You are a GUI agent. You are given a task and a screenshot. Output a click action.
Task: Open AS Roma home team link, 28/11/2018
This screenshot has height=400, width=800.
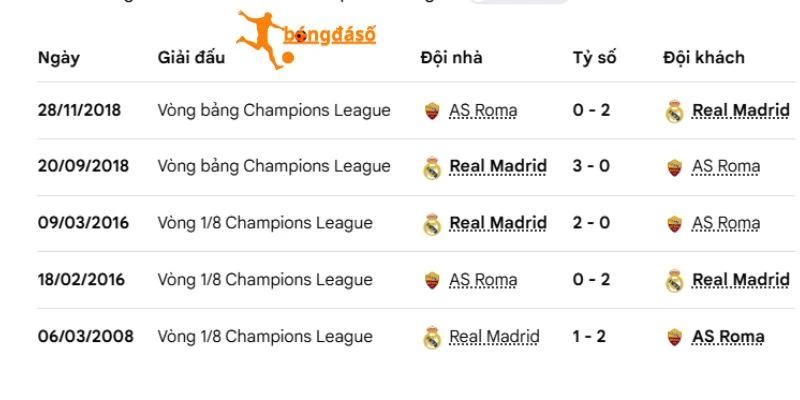[x=483, y=110]
